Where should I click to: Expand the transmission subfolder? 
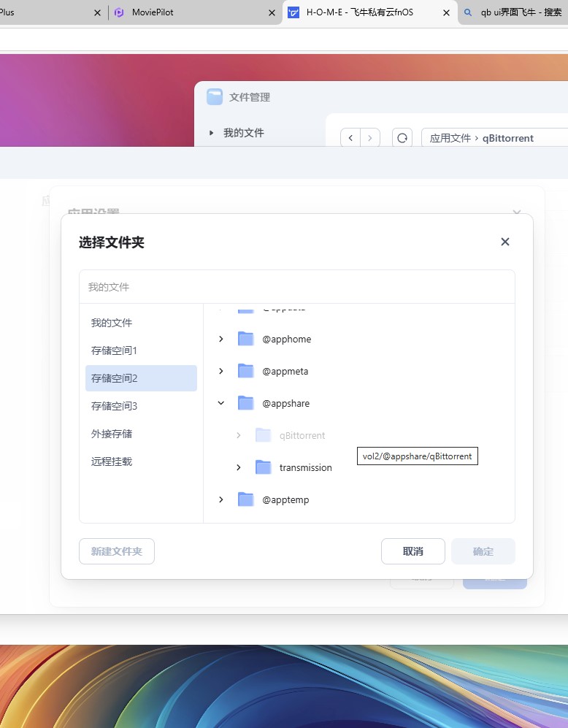click(239, 467)
